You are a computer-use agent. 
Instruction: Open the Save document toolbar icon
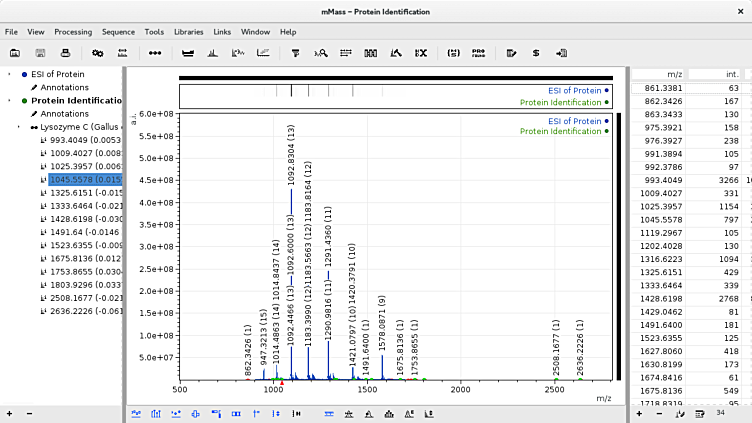40,52
